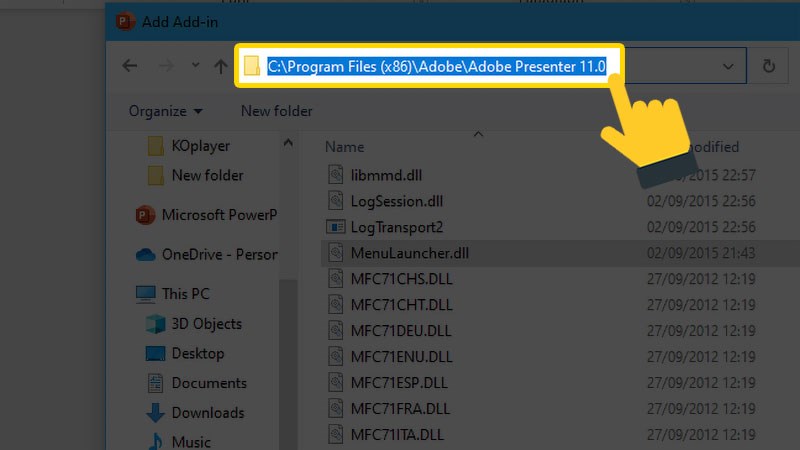Click the MFC71FRA.DLL file icon
The image size is (800, 450).
(335, 409)
